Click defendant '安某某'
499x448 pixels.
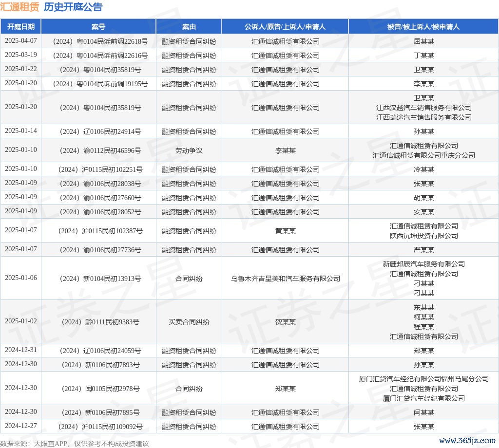[x=424, y=212]
